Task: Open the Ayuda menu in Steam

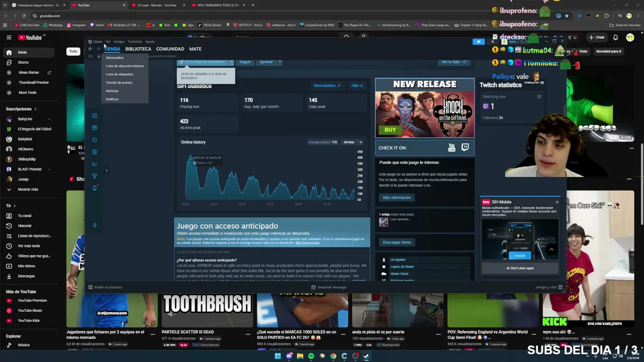Action: [x=150, y=42]
